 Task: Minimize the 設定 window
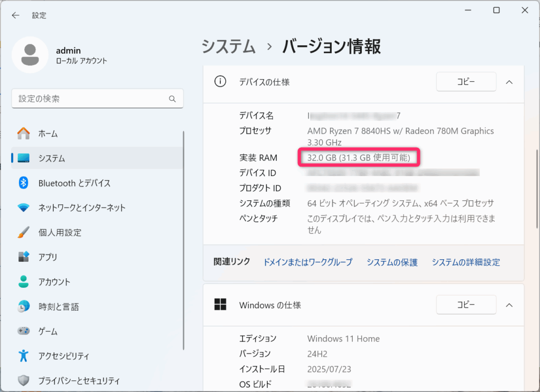[468, 10]
